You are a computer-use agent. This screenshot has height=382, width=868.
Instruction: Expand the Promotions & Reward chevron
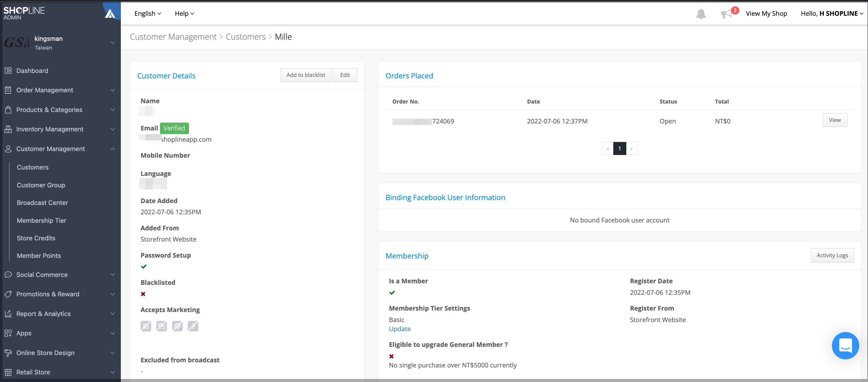[113, 294]
